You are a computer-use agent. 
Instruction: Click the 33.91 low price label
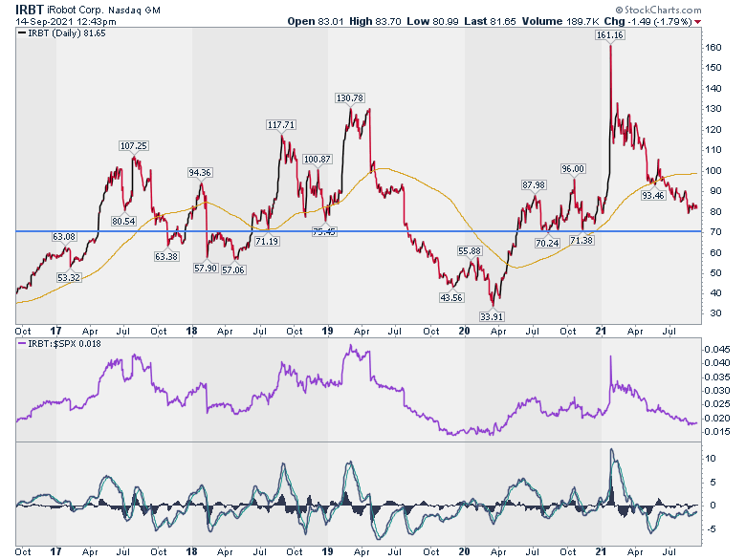493,316
